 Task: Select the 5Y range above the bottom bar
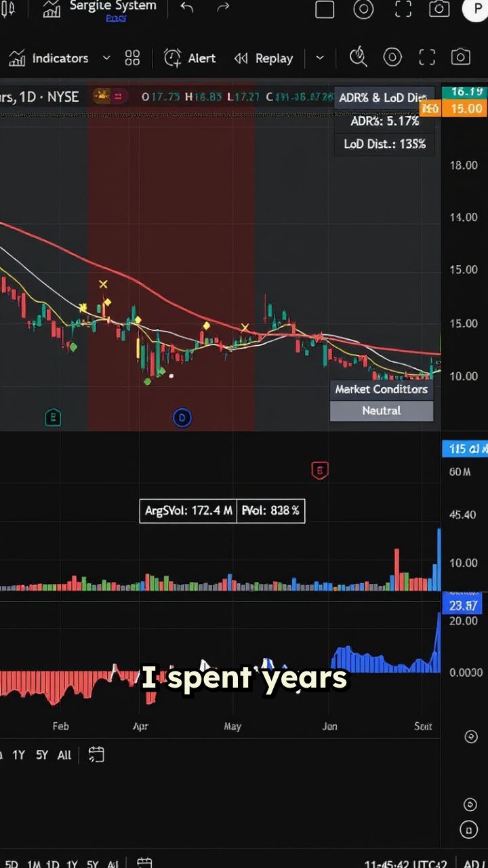(x=42, y=755)
